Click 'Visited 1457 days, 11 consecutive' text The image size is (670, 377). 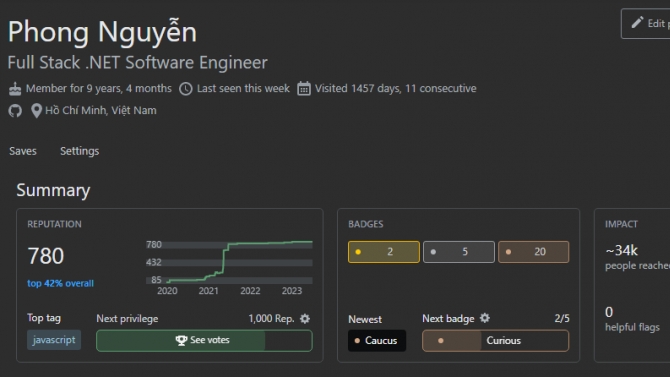(x=396, y=88)
